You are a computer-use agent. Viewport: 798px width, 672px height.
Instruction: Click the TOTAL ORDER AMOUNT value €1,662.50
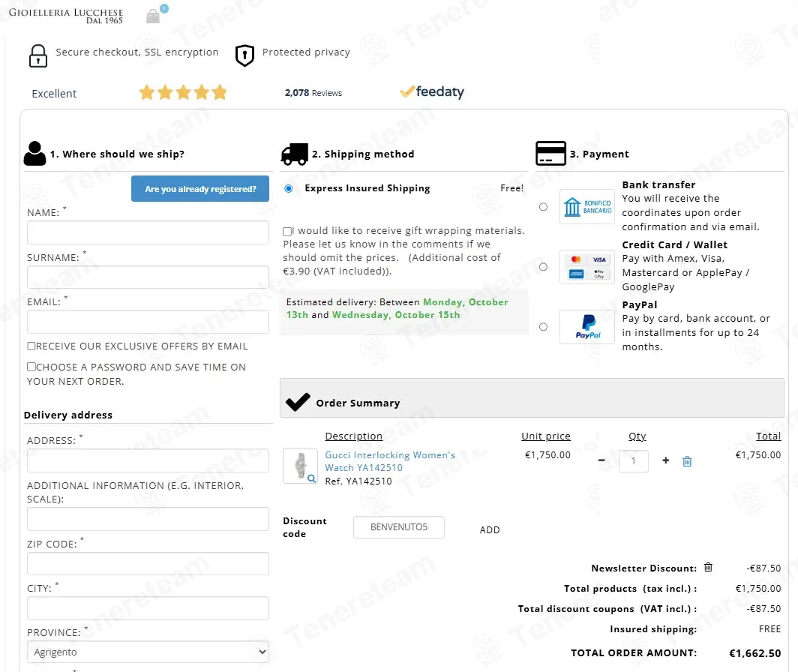point(754,653)
